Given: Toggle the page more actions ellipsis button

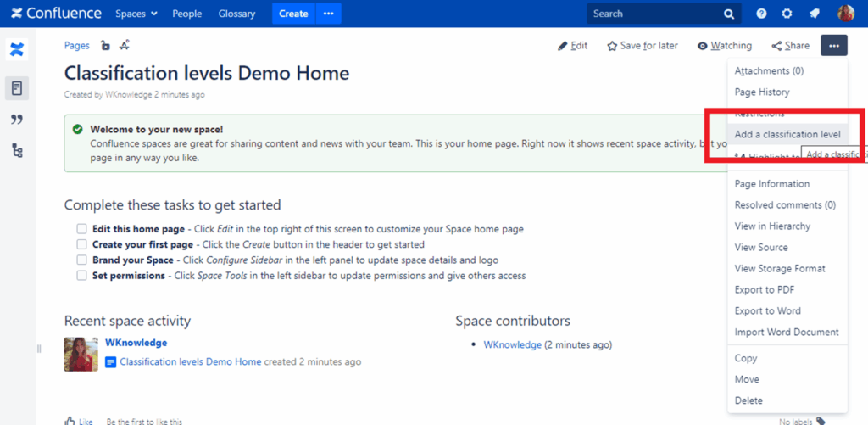Looking at the screenshot, I should pyautogui.click(x=833, y=46).
